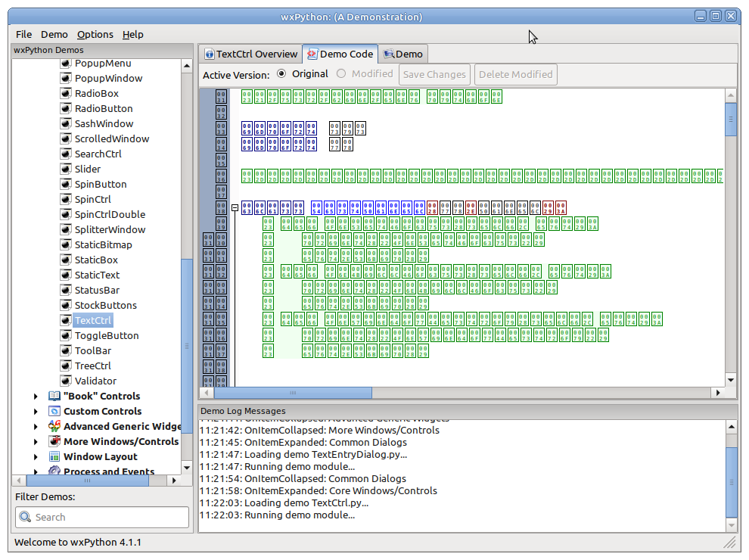The width and height of the screenshot is (749, 560).
Task: Select the Modified active version radio button
Action: (x=341, y=73)
